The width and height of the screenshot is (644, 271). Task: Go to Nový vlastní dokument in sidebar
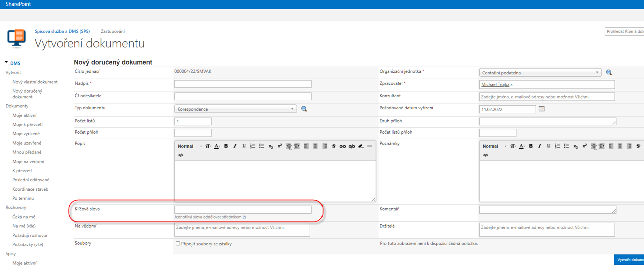[x=35, y=82]
